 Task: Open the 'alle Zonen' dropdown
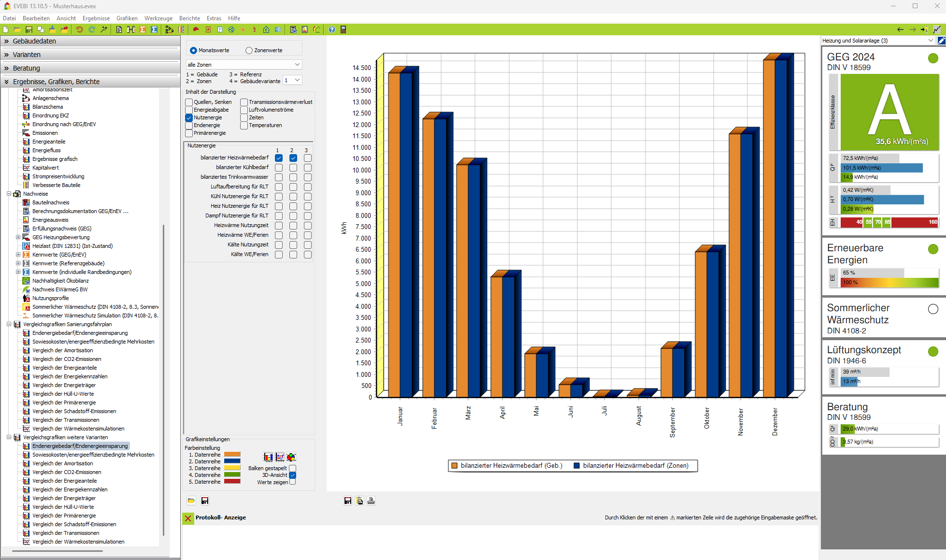coord(244,65)
